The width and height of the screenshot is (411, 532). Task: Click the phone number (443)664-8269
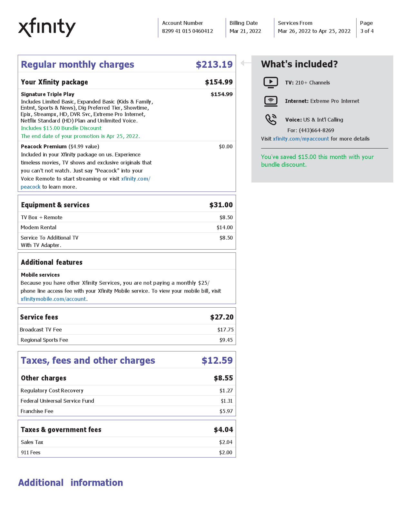[316, 130]
